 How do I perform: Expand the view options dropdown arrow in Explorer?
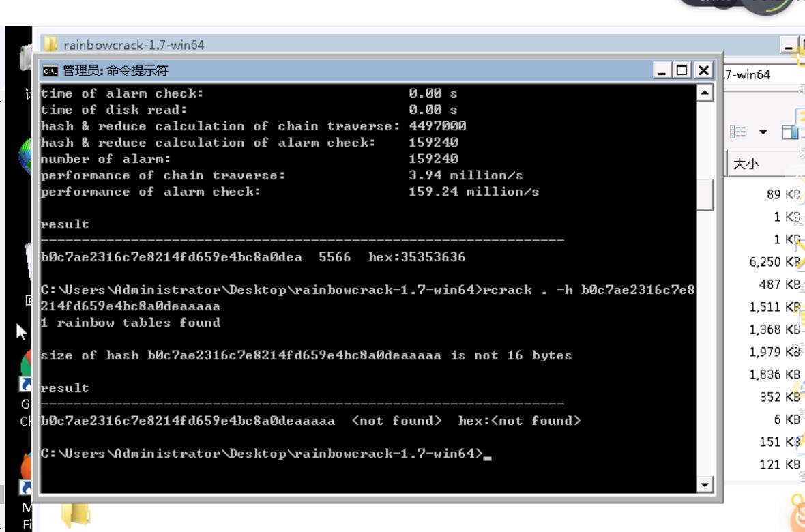tap(763, 132)
